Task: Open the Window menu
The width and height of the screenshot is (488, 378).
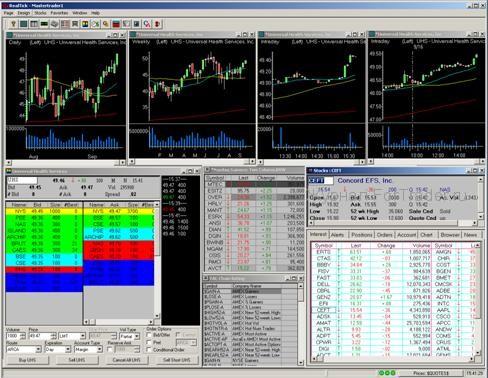Action: pyautogui.click(x=80, y=13)
